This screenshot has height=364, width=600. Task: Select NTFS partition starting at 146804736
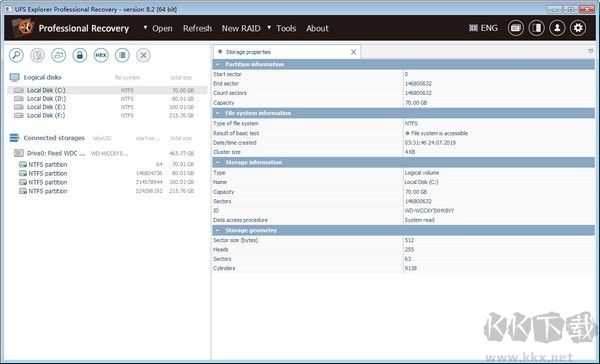click(107, 173)
